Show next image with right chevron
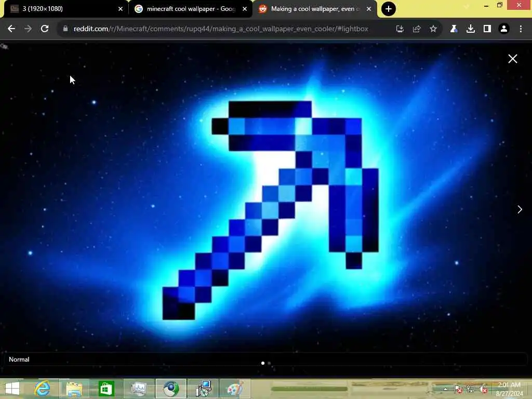532x399 pixels. tap(520, 209)
